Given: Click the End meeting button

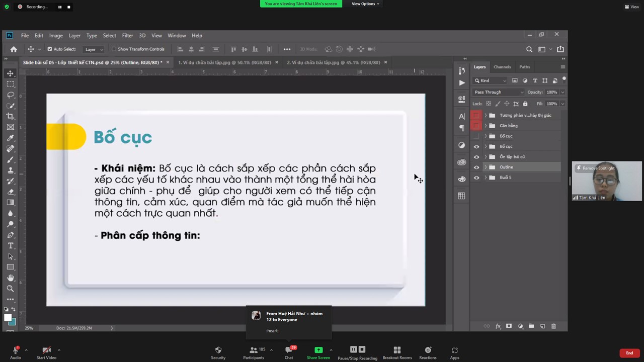Looking at the screenshot, I should click(629, 353).
